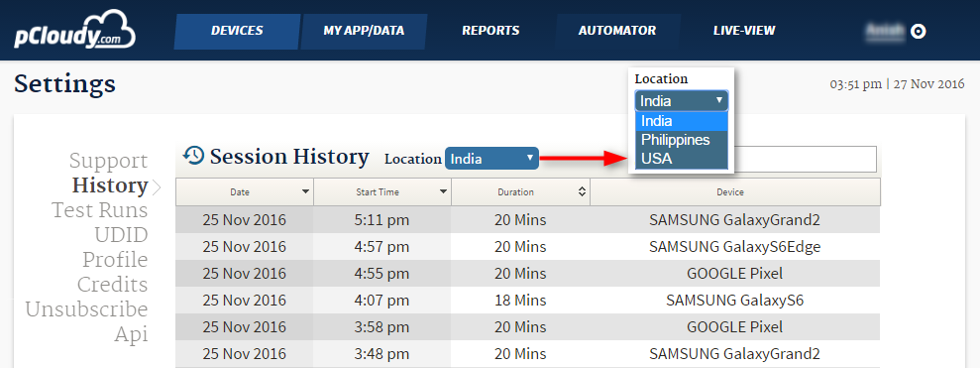Open Profile in the settings sidebar
This screenshot has height=368, width=980.
115,260
